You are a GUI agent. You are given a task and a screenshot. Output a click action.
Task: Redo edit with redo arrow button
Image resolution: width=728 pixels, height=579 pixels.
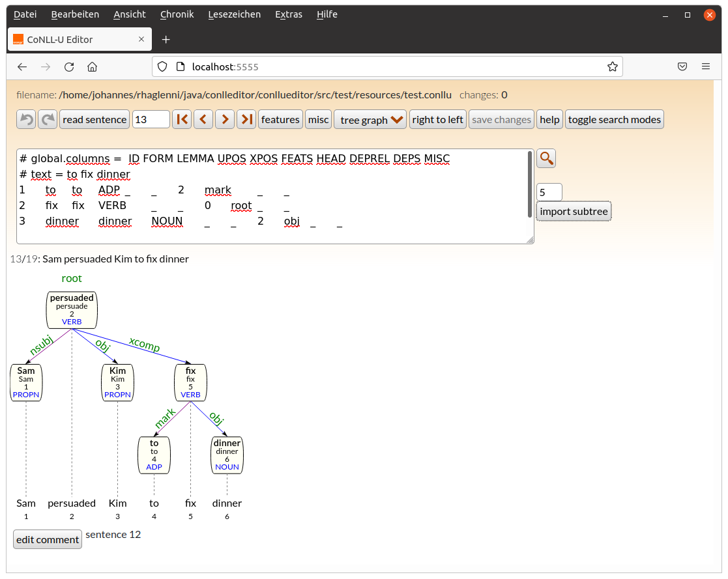(48, 120)
